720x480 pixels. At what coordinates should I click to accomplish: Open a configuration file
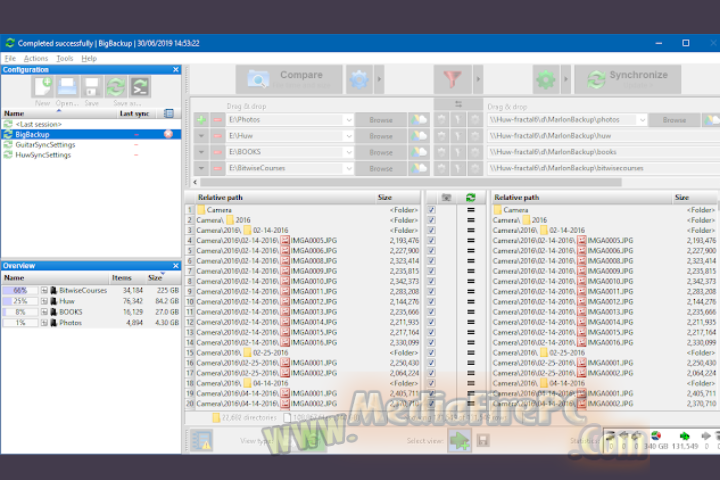pyautogui.click(x=67, y=87)
